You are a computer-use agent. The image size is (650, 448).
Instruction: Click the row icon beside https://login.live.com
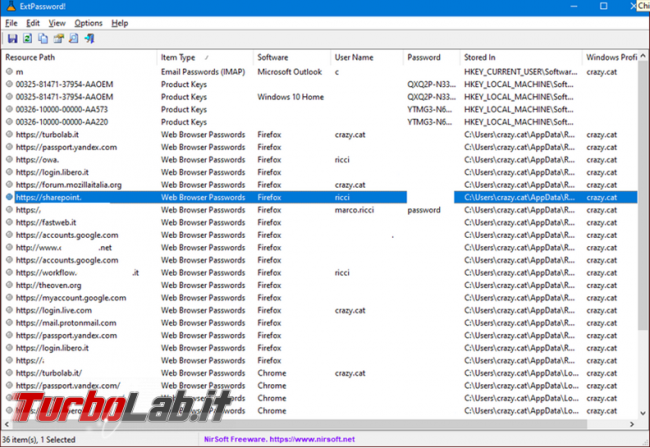pos(9,310)
